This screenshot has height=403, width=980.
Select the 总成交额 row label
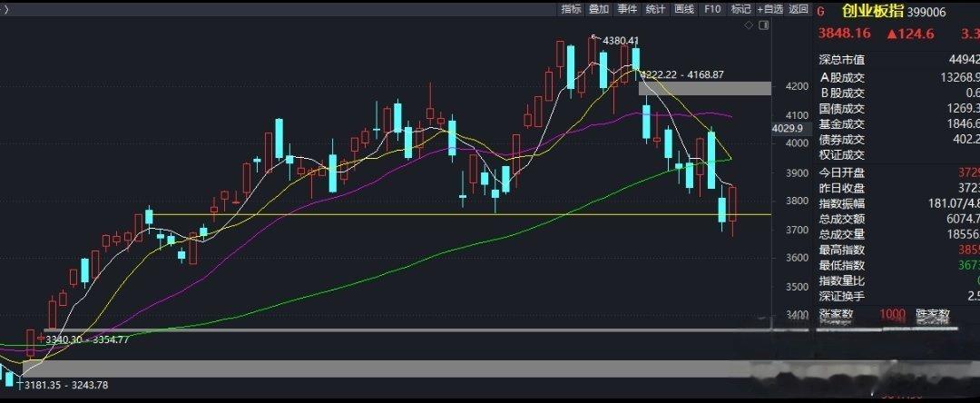pyautogui.click(x=842, y=219)
